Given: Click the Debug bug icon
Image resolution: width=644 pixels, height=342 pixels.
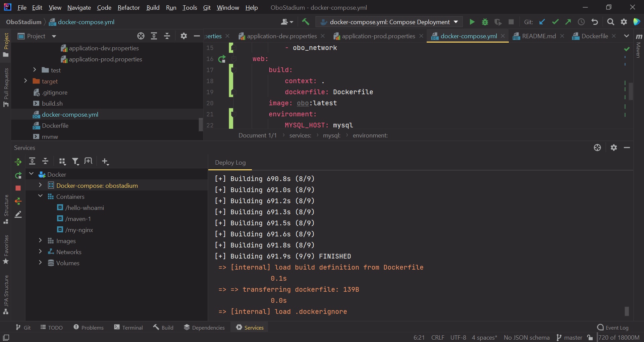Looking at the screenshot, I should (485, 22).
